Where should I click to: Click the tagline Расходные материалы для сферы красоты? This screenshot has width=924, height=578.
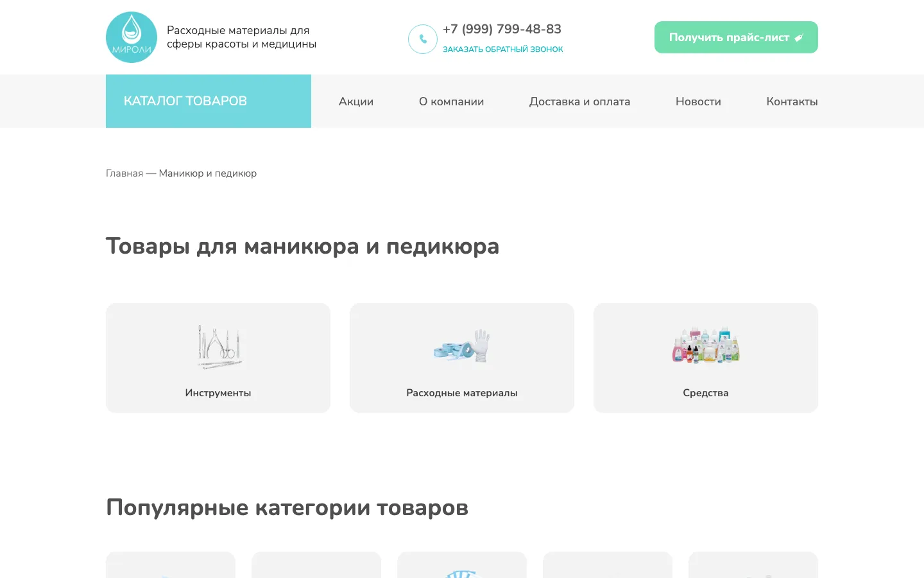pos(241,37)
